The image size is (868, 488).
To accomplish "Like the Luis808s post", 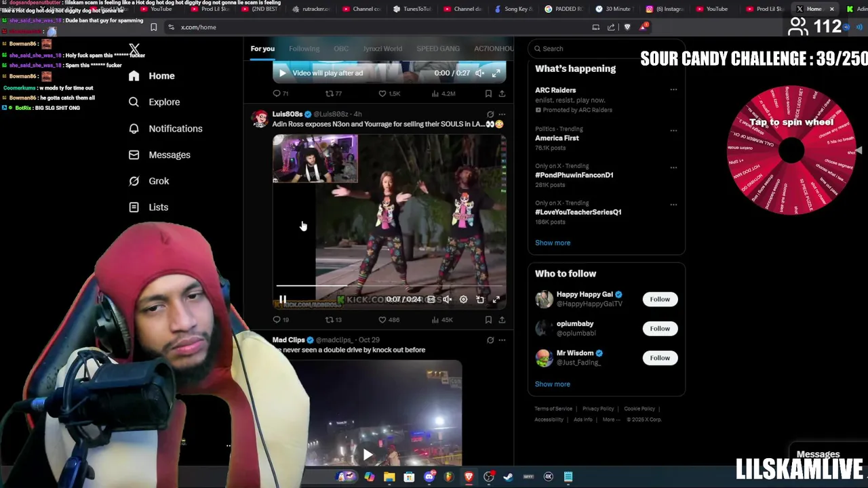I will tap(389, 320).
